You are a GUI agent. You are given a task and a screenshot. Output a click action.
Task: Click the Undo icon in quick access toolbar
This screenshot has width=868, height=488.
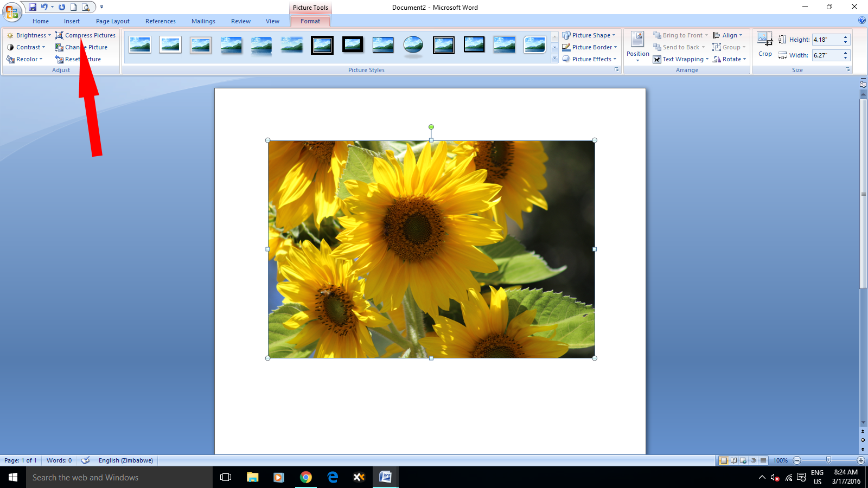[44, 7]
